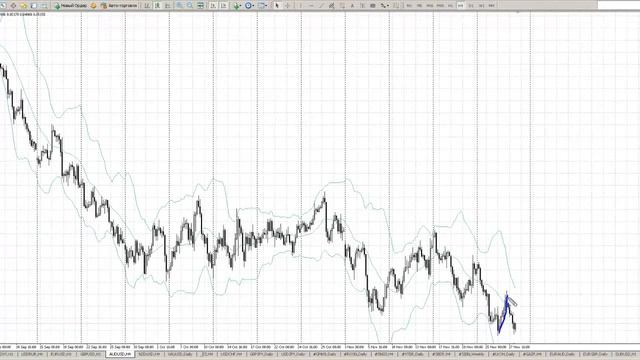Select the Equidistant Channel tool

point(331,6)
